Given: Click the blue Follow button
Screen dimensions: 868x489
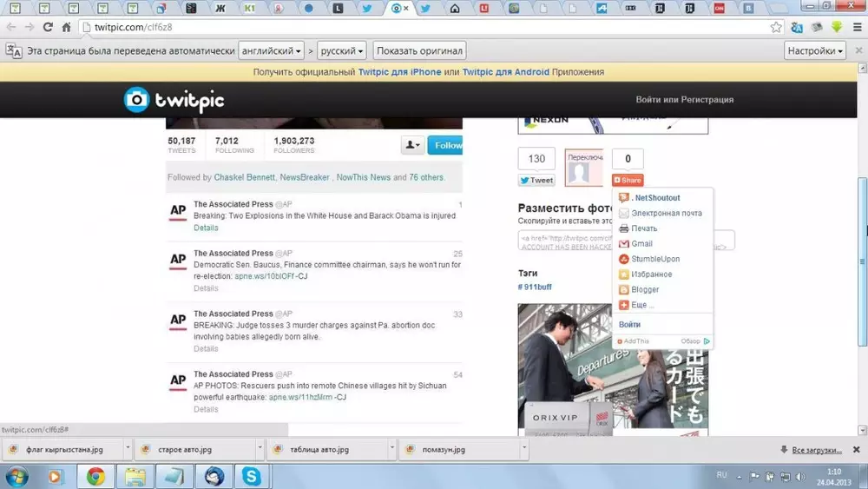Looking at the screenshot, I should [x=446, y=145].
